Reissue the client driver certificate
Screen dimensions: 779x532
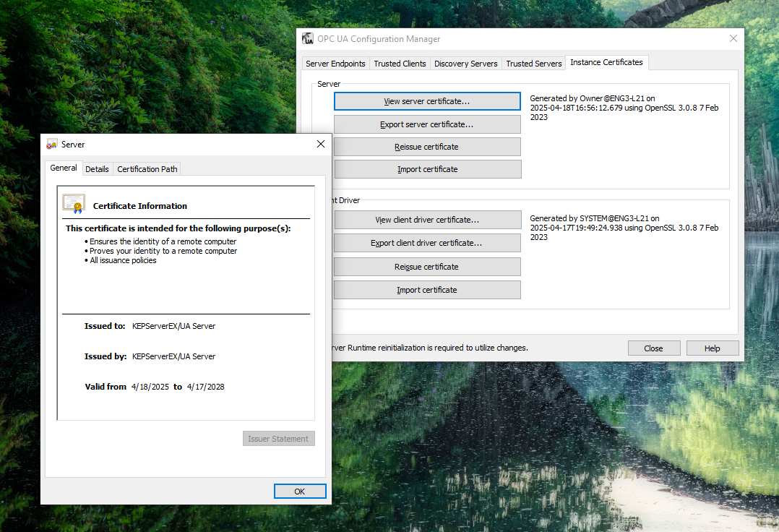click(427, 267)
